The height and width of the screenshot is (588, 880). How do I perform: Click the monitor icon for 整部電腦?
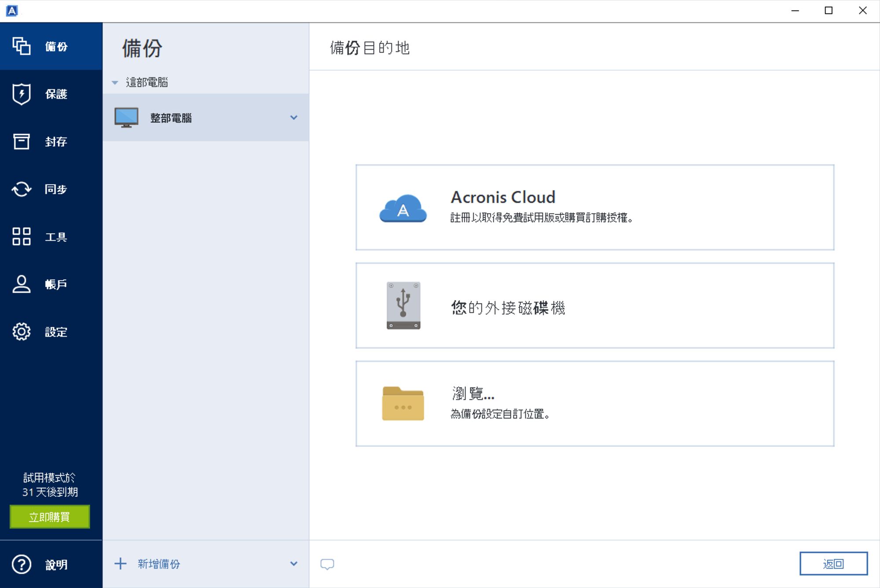click(x=126, y=117)
